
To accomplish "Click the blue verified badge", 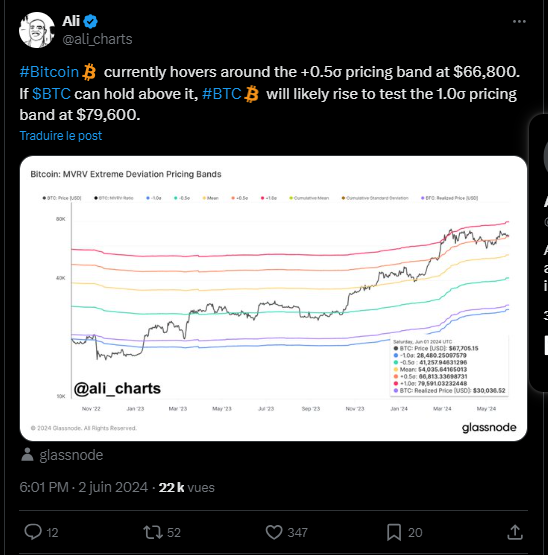I will (x=91, y=21).
